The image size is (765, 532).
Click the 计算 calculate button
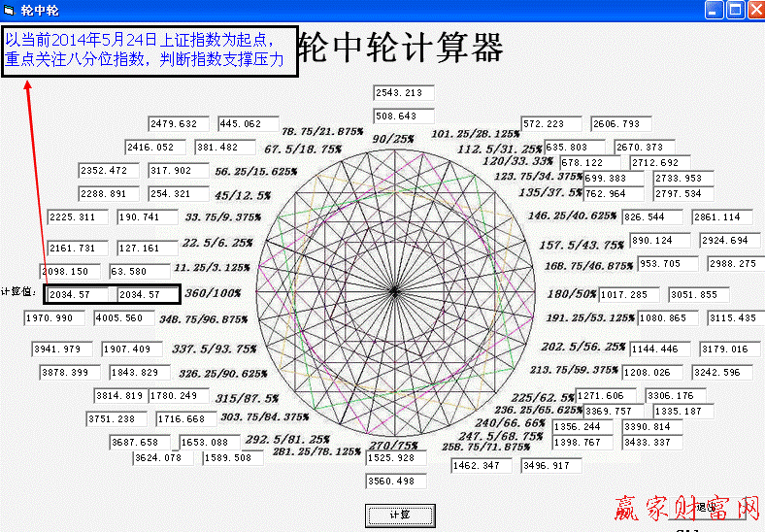click(400, 515)
